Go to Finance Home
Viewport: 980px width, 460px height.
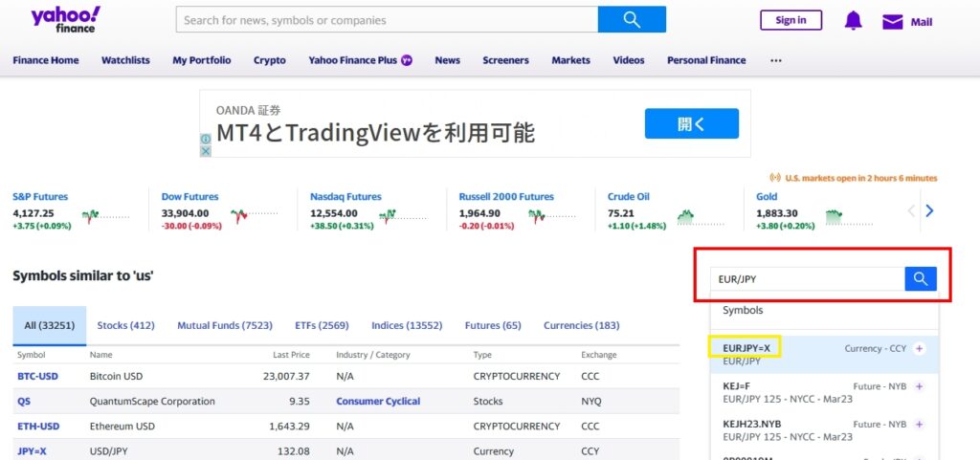point(46,60)
